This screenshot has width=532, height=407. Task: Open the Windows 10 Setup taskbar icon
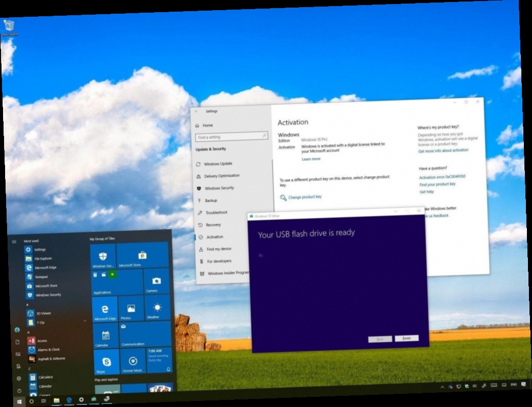pyautogui.click(x=94, y=399)
